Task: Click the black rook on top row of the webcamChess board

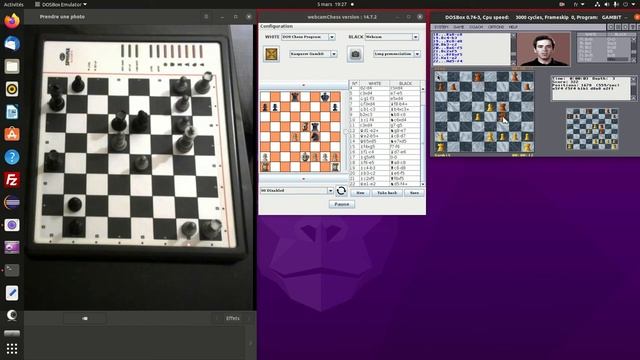Action: 295,97
